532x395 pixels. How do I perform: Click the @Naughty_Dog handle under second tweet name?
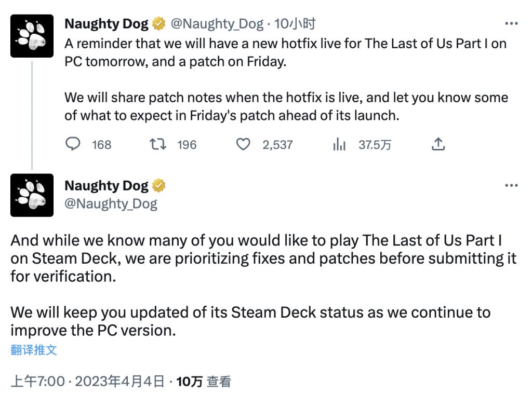pyautogui.click(x=111, y=204)
